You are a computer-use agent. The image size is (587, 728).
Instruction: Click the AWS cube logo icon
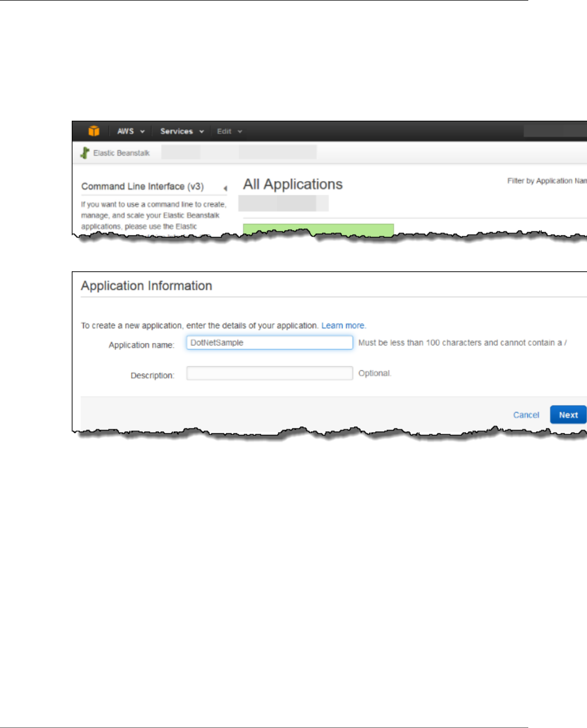(x=94, y=131)
